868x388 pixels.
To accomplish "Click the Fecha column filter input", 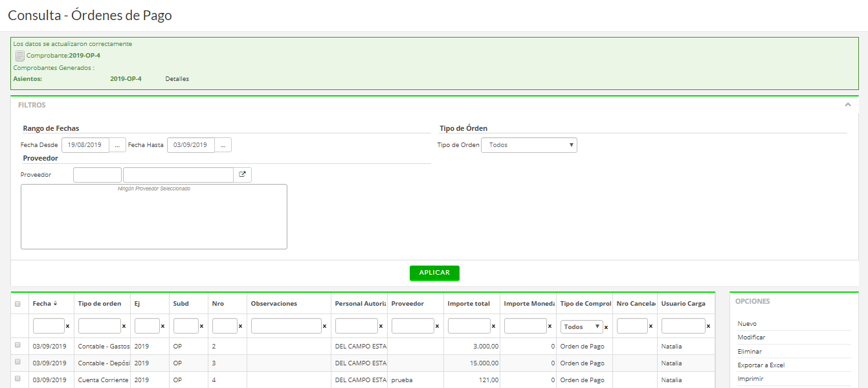I will point(49,326).
